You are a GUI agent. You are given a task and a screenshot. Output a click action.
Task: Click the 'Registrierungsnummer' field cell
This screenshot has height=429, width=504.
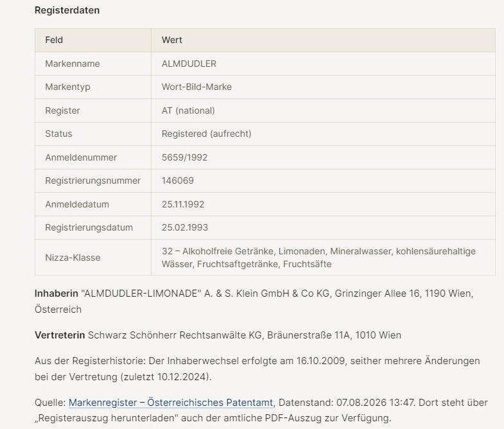(x=93, y=180)
